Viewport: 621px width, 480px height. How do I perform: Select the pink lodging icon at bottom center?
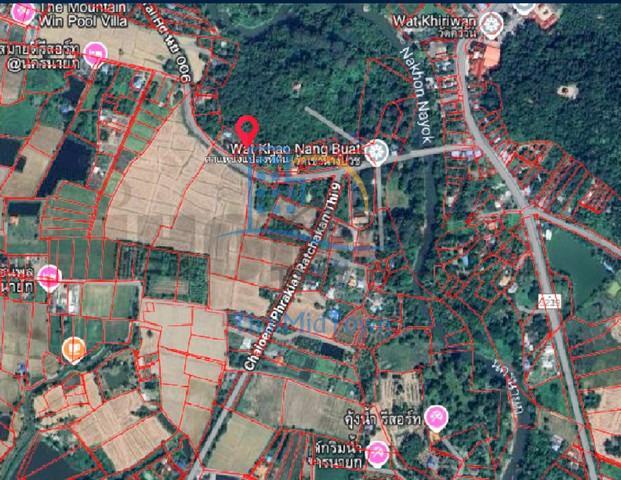click(x=377, y=455)
